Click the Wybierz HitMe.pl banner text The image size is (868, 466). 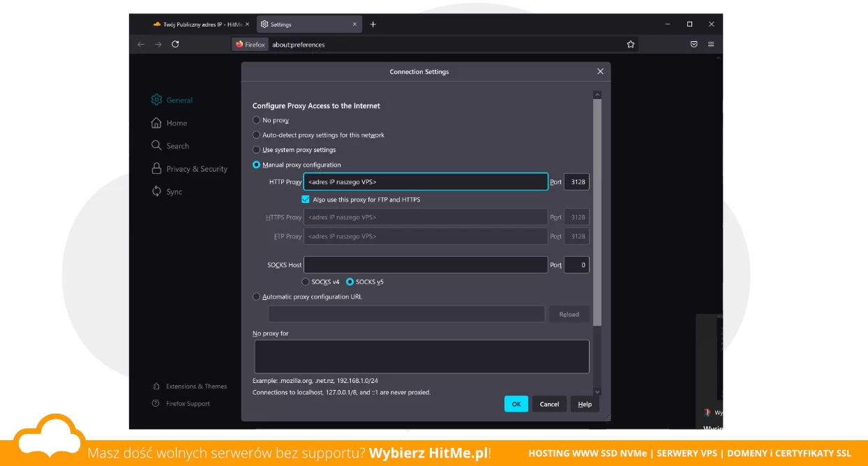pos(428,453)
